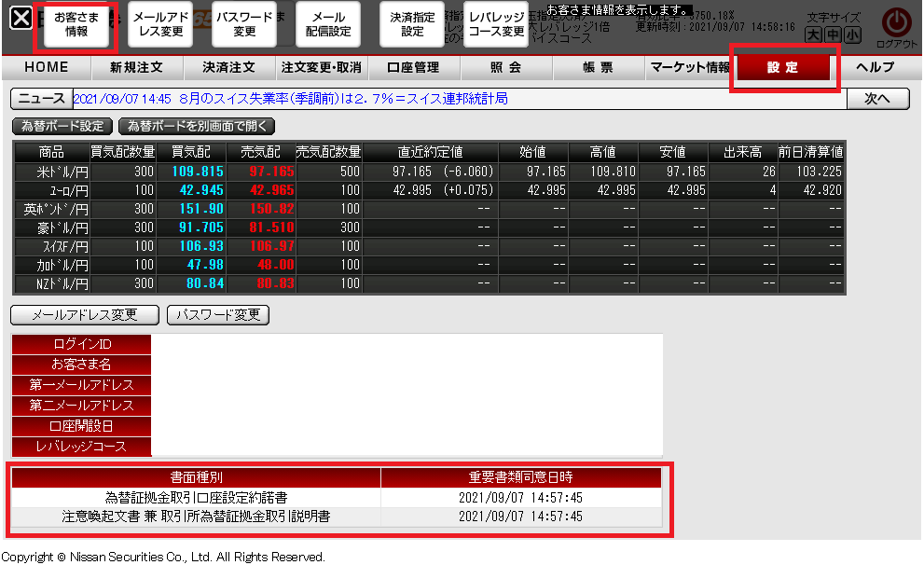Select the 英ポンド/円 product cell
This screenshot has width=924, height=565.
click(52, 209)
